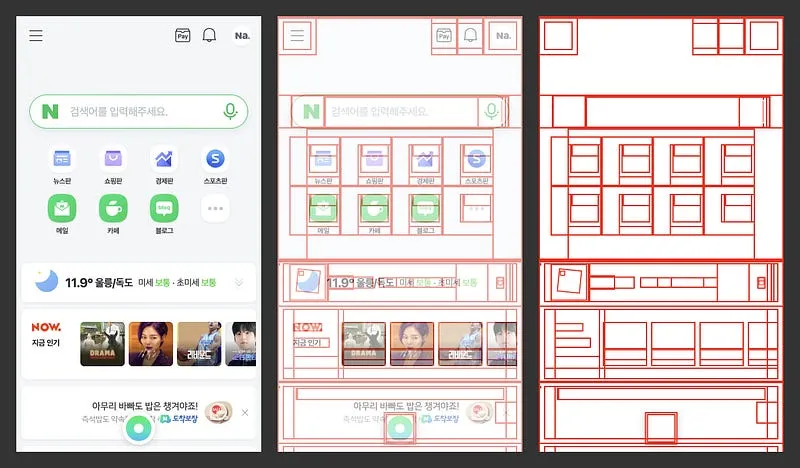Tap the microphone in the red-outlined overlay screen
This screenshot has height=468, width=800.
click(491, 111)
